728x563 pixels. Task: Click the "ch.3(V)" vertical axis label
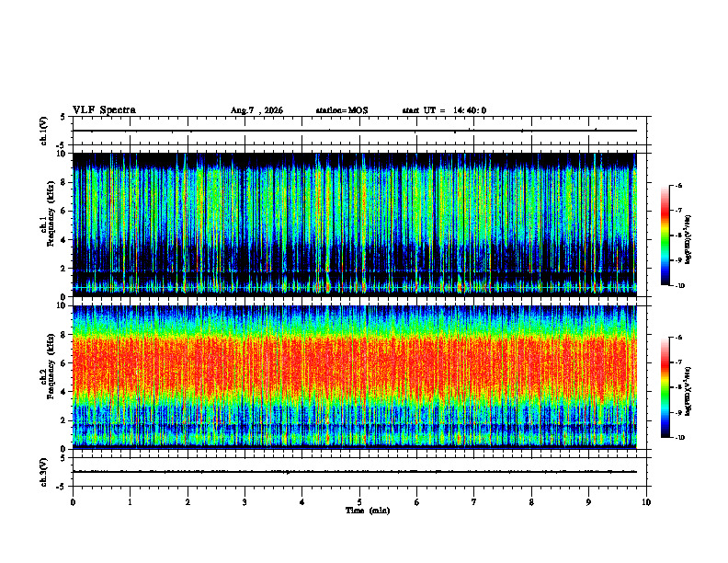[44, 473]
